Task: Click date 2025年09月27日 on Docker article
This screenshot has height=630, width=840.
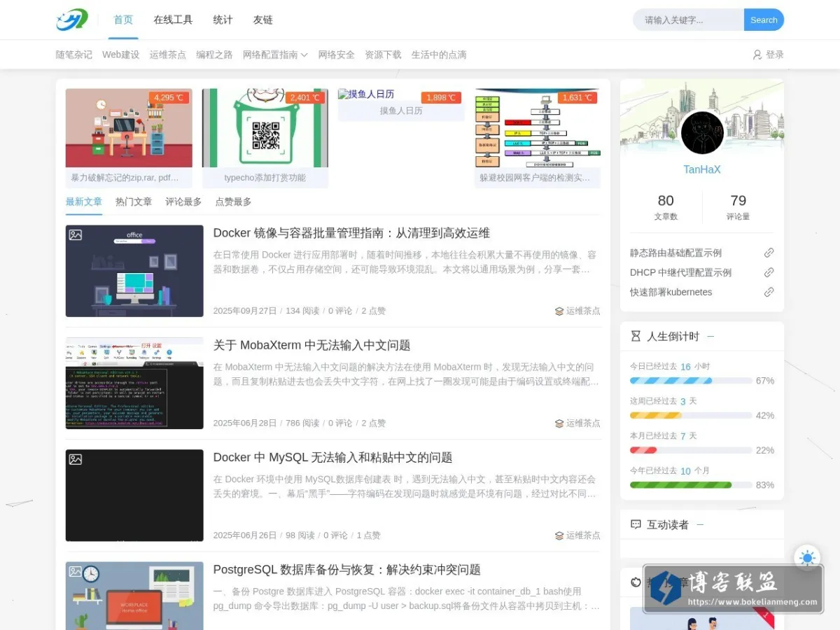Action: click(x=245, y=311)
